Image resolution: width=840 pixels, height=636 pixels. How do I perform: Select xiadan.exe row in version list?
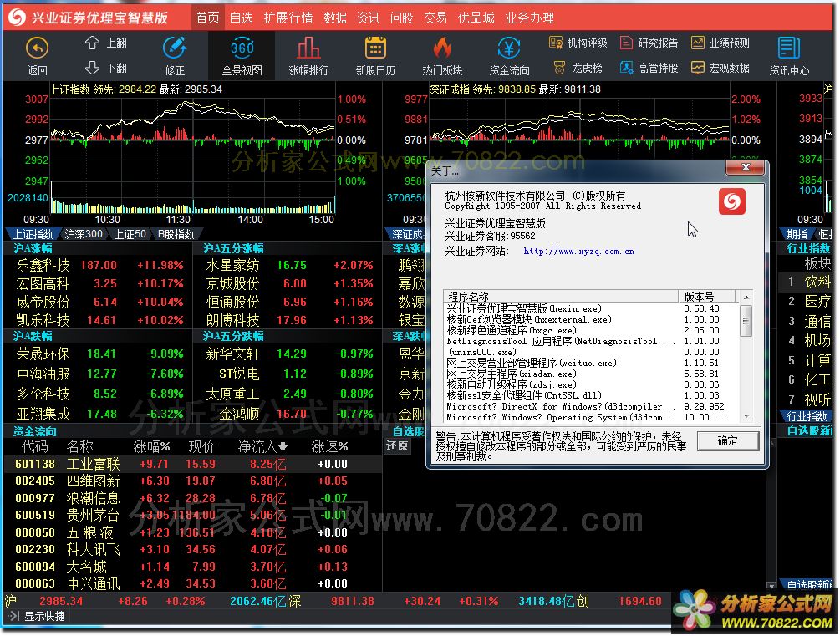pyautogui.click(x=590, y=374)
